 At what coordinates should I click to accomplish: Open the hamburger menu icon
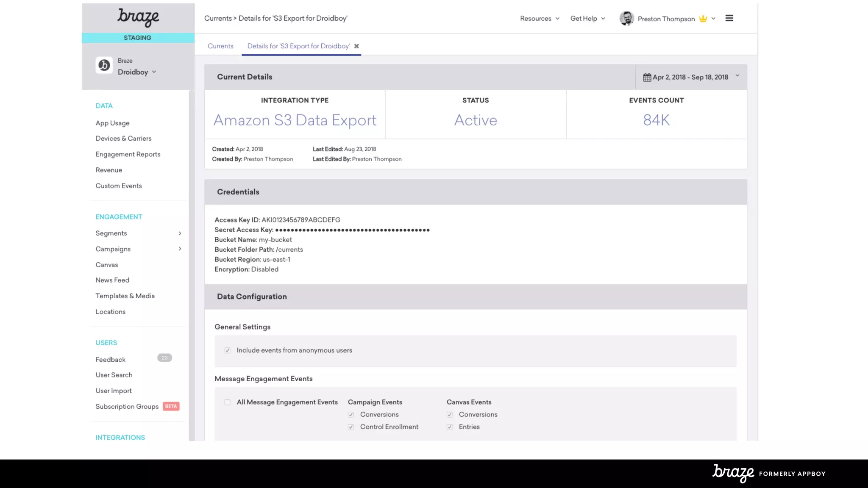tap(729, 18)
